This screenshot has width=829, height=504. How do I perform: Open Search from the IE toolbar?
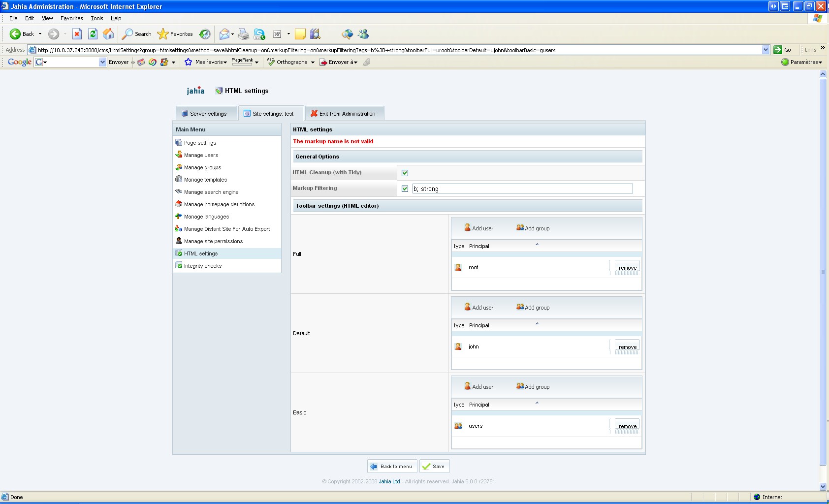(x=137, y=34)
